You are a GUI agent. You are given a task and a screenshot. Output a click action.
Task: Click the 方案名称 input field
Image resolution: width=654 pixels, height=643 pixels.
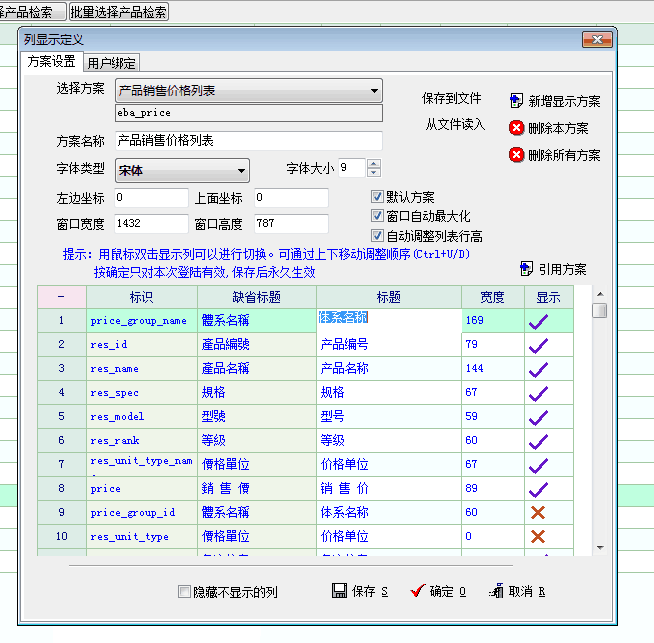[248, 141]
